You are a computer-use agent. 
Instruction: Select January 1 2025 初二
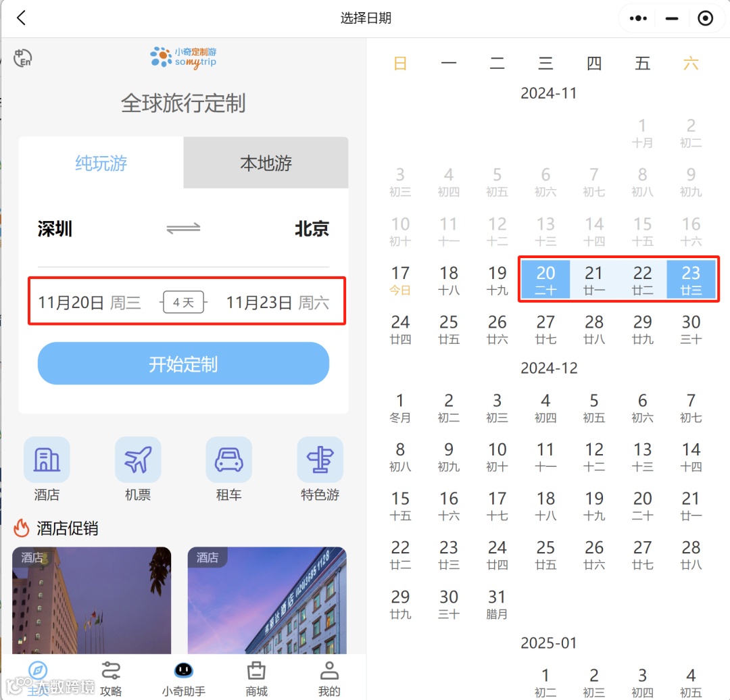[x=545, y=682]
